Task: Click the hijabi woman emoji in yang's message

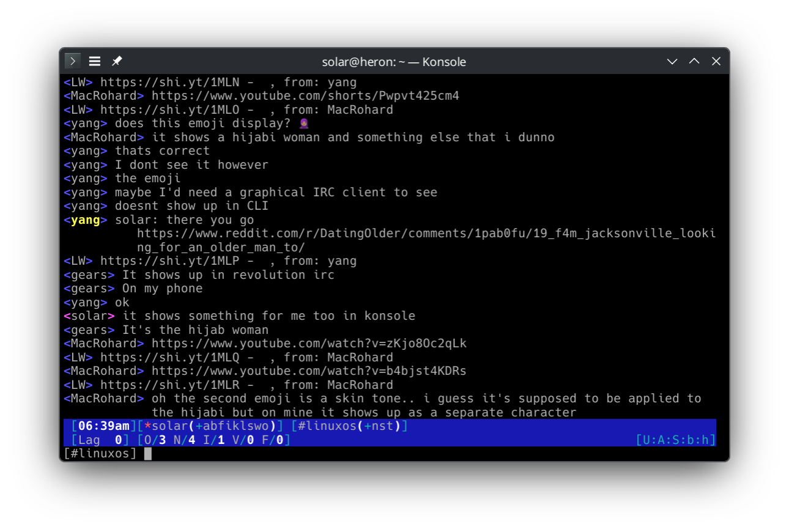Action: tap(304, 124)
